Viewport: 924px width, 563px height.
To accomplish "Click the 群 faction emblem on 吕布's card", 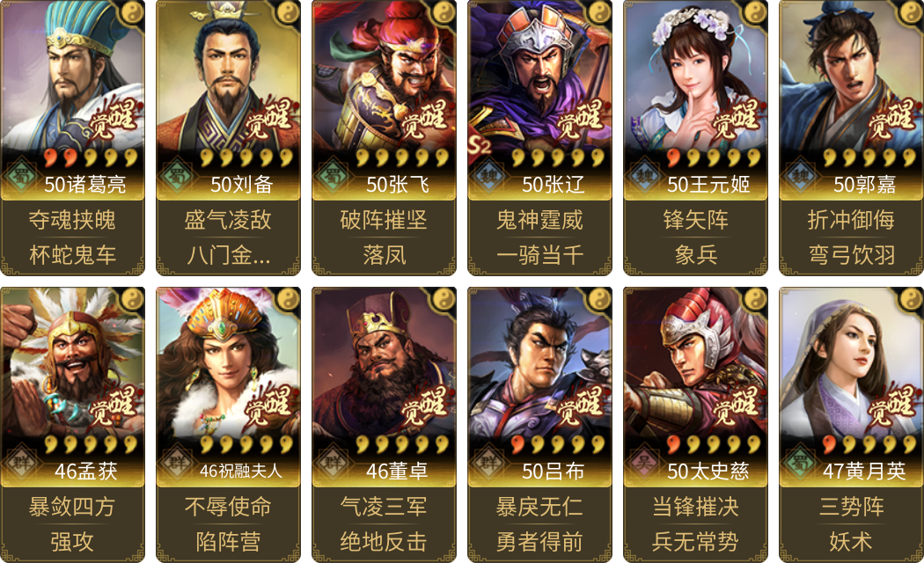I will point(488,462).
